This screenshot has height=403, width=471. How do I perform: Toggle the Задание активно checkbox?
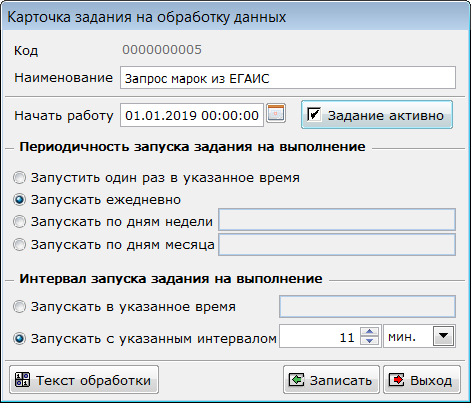(x=314, y=115)
